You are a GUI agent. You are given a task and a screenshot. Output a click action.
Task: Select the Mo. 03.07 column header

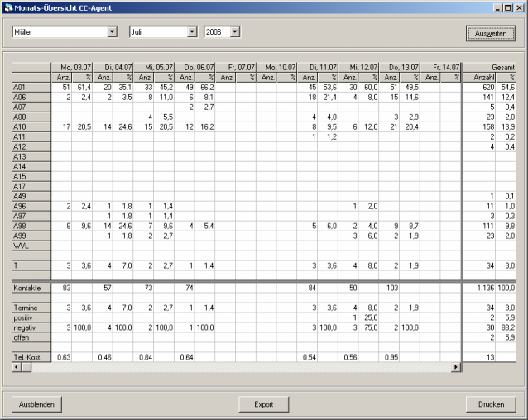(71, 66)
